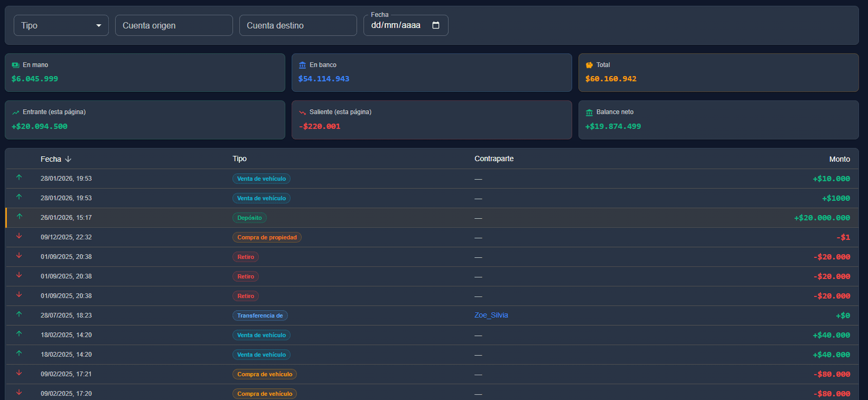The image size is (868, 400).
Task: Select the +$0 amount
Action: 843,315
